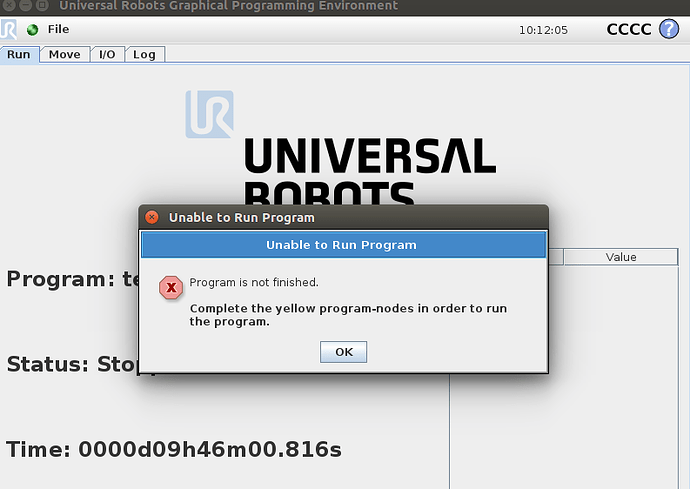Click the UR logo icon in header
The image size is (690, 489).
[8, 29]
